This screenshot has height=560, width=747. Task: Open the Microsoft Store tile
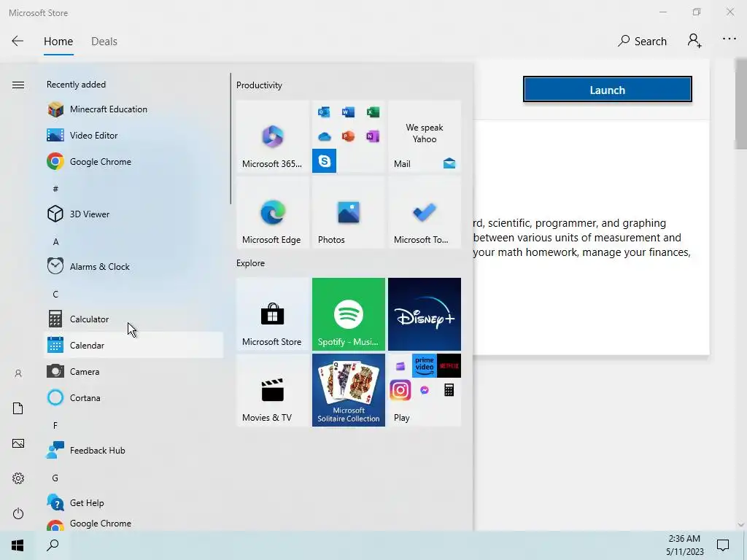[x=273, y=314]
